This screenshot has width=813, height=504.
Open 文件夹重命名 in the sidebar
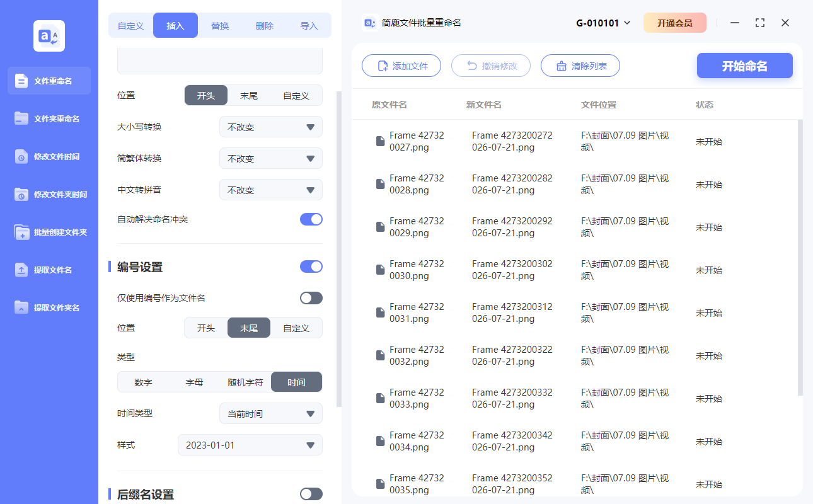(x=49, y=118)
